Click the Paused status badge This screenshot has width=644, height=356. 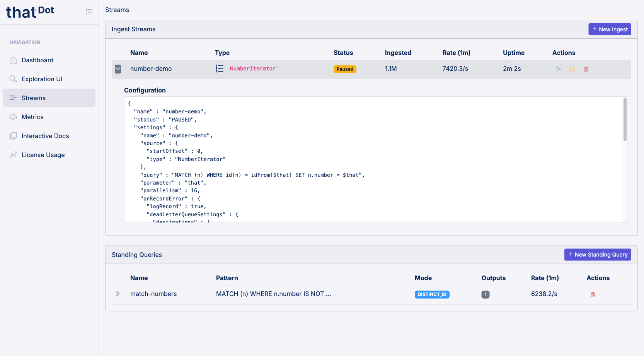coord(345,69)
